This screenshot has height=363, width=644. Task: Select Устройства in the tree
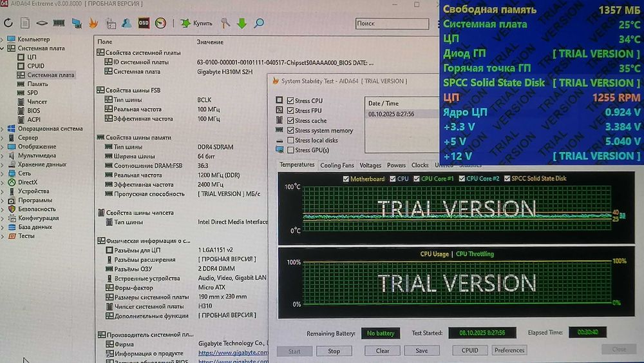click(x=33, y=191)
